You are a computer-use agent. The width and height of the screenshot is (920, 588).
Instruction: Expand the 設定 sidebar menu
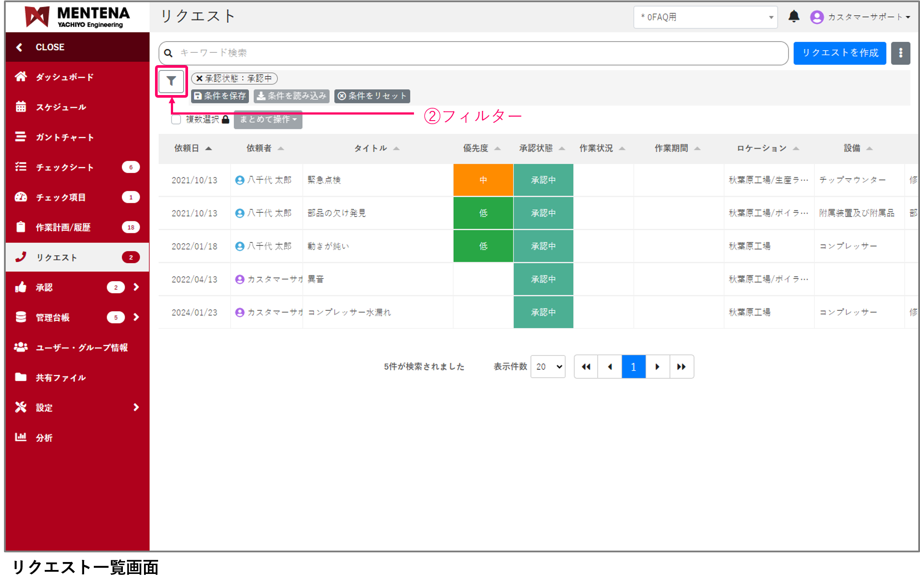[x=136, y=407]
